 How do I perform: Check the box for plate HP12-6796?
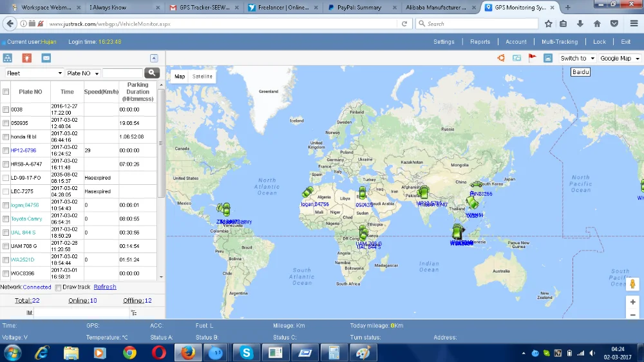[x=6, y=151]
